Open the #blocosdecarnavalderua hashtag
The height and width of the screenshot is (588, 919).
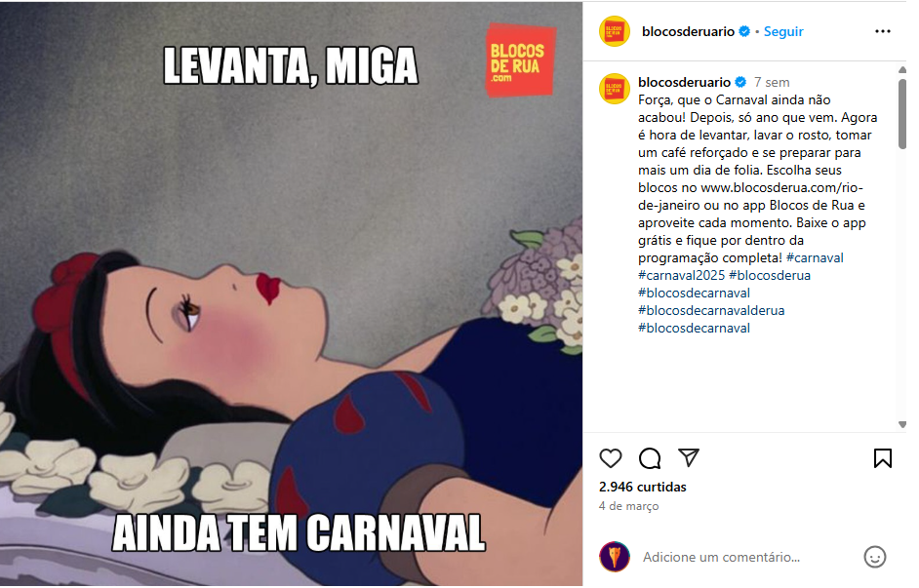click(711, 310)
